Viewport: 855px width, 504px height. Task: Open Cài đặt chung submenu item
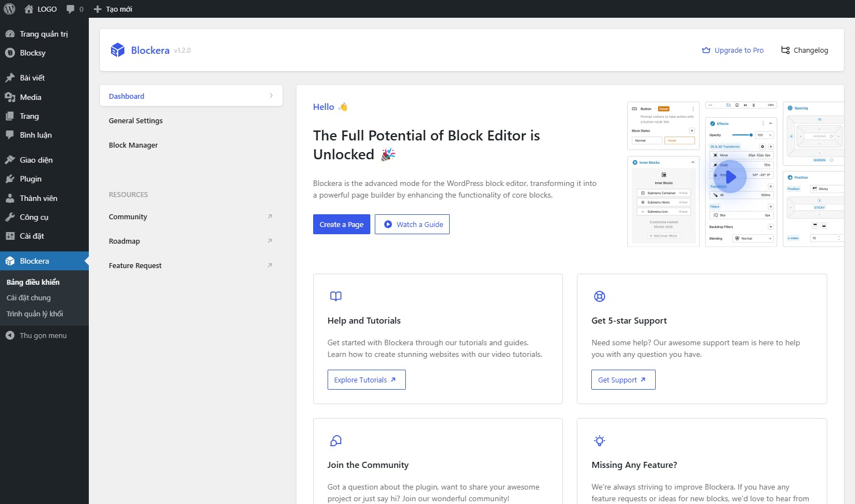tap(28, 298)
